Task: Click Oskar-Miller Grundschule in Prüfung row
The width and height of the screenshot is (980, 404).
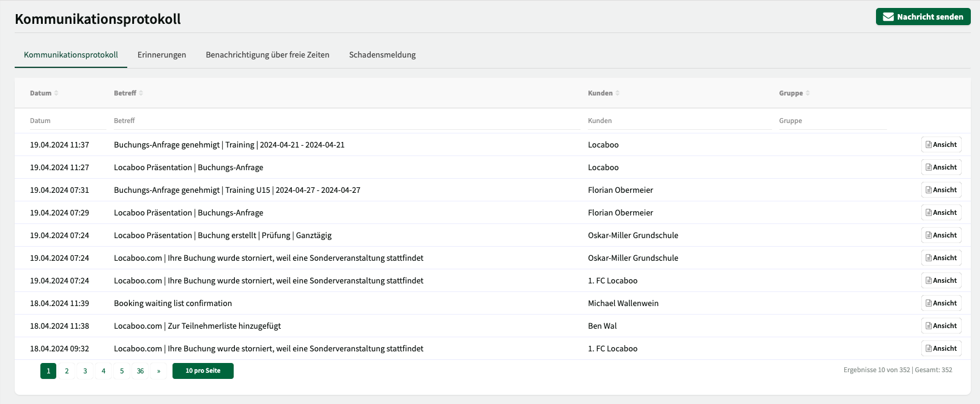Action: tap(633, 235)
